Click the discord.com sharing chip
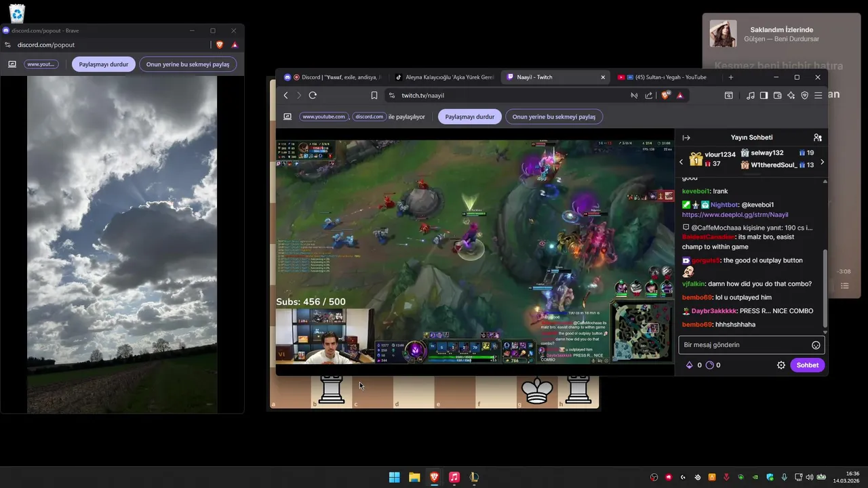The width and height of the screenshot is (868, 488). (369, 117)
